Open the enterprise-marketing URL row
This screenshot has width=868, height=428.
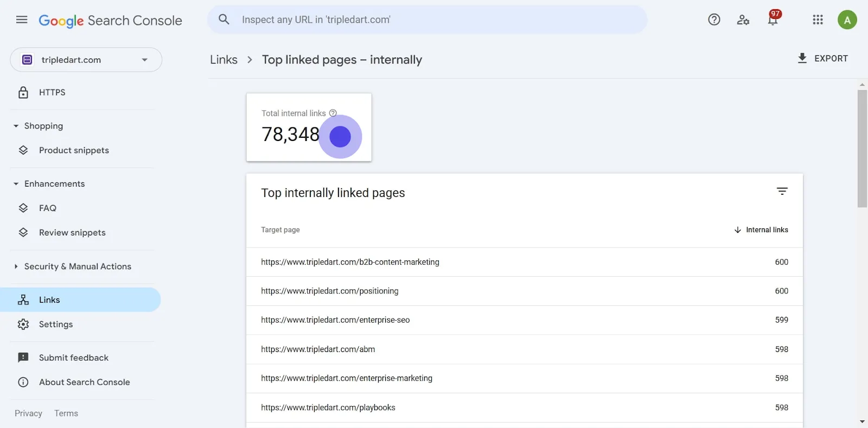[525, 379]
